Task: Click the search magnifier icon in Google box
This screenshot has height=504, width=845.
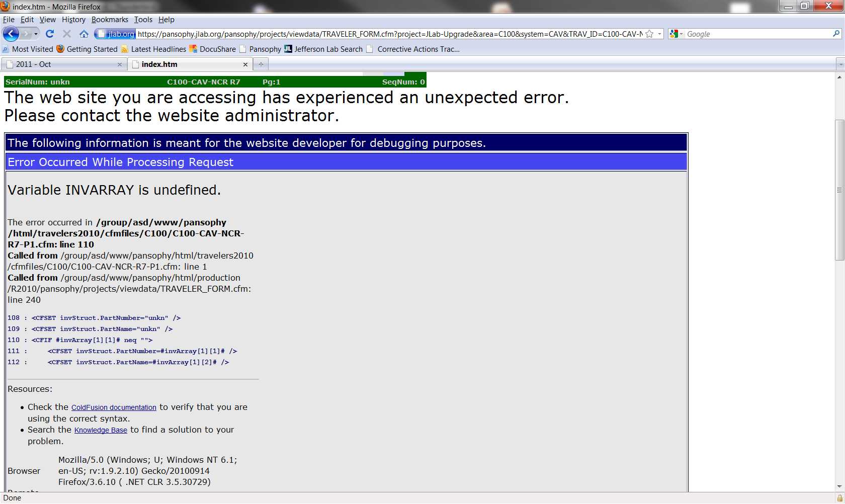Action: [836, 34]
